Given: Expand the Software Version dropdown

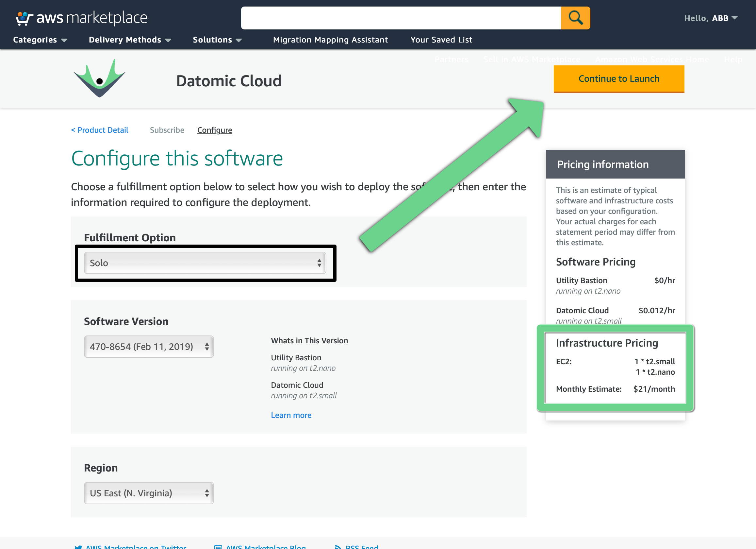Looking at the screenshot, I should coord(149,346).
